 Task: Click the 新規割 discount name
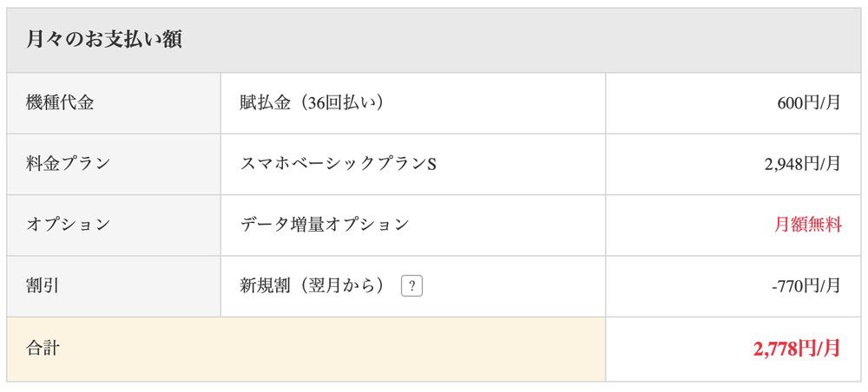click(x=264, y=285)
